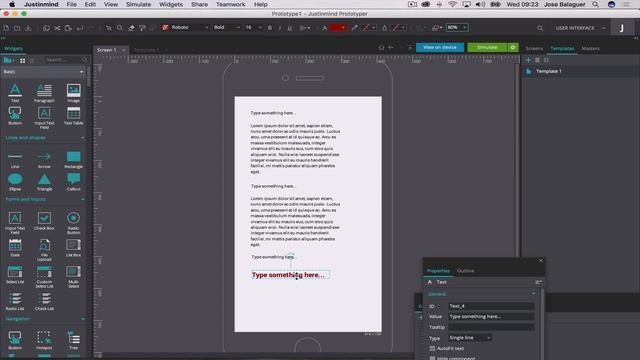Click the Cut scissors toolbar icon
This screenshot has height=360, width=640.
click(x=57, y=28)
